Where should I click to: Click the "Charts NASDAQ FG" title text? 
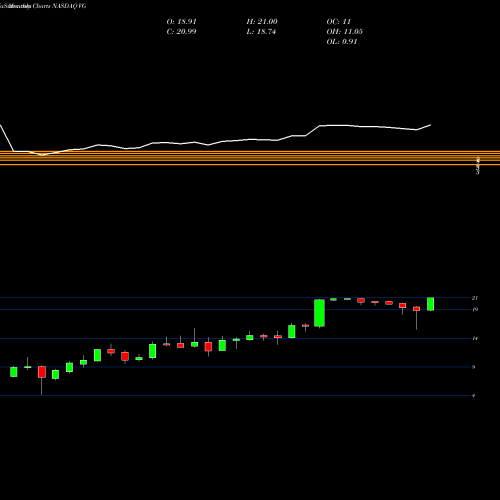(59, 6)
